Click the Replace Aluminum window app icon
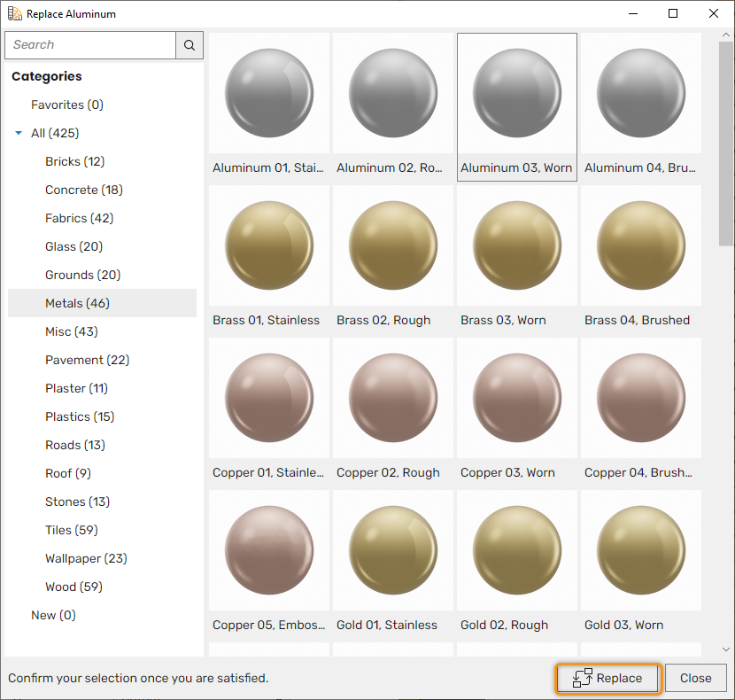 tap(14, 13)
